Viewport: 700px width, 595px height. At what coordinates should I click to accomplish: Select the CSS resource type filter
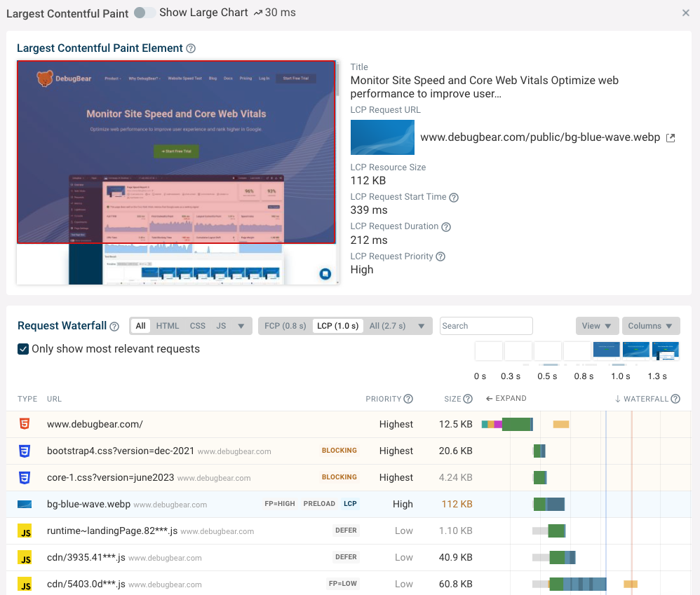(x=198, y=326)
